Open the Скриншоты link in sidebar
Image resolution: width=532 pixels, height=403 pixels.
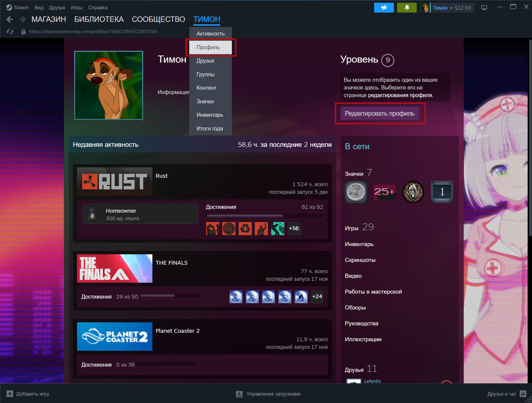click(x=360, y=260)
